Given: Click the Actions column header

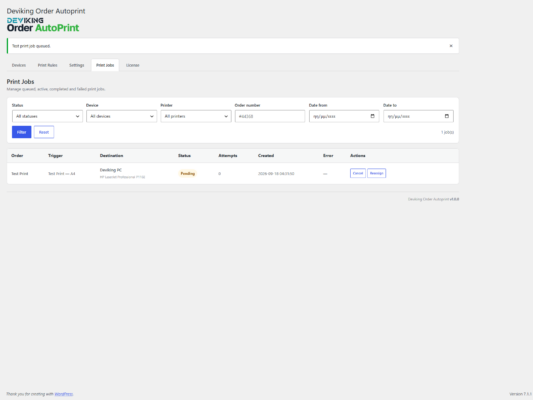Looking at the screenshot, I should pos(358,156).
